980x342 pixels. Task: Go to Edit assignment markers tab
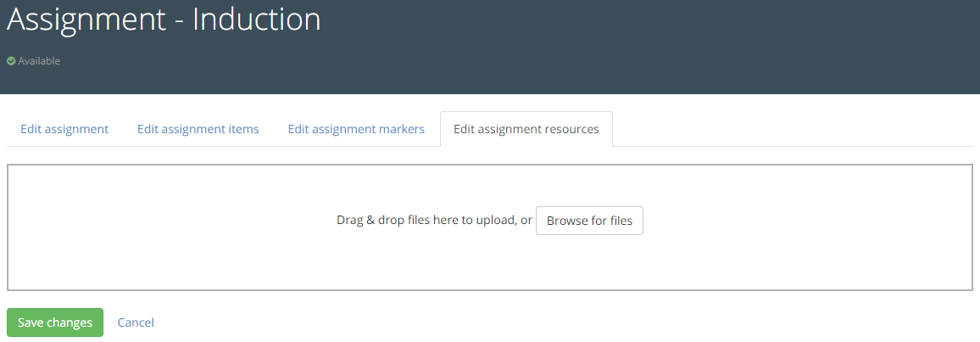coord(356,129)
